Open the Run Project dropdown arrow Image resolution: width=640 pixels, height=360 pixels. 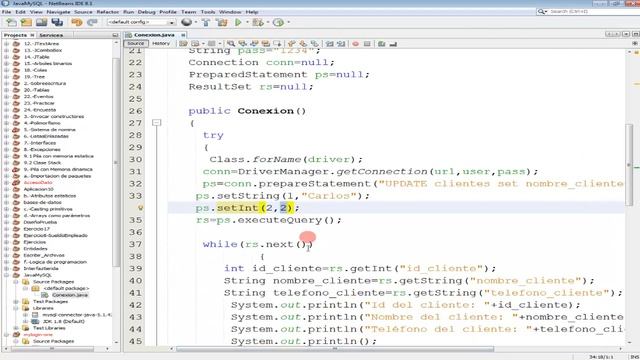tap(247, 22)
